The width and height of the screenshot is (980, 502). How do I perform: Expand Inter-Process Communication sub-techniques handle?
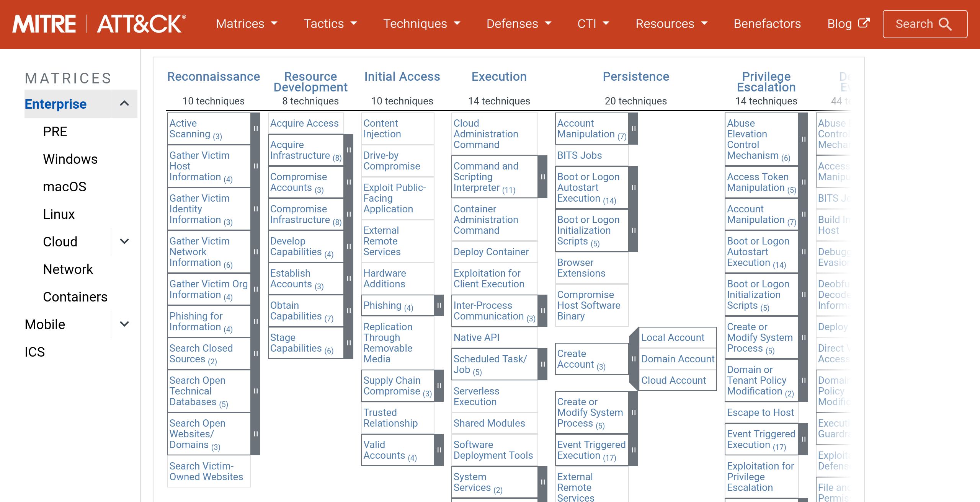click(543, 311)
